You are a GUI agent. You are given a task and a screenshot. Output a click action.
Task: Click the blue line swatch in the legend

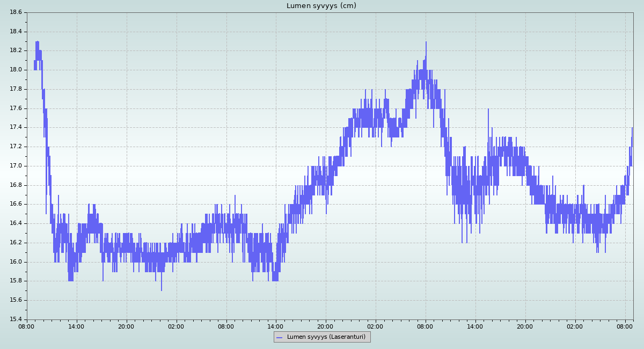(279, 337)
